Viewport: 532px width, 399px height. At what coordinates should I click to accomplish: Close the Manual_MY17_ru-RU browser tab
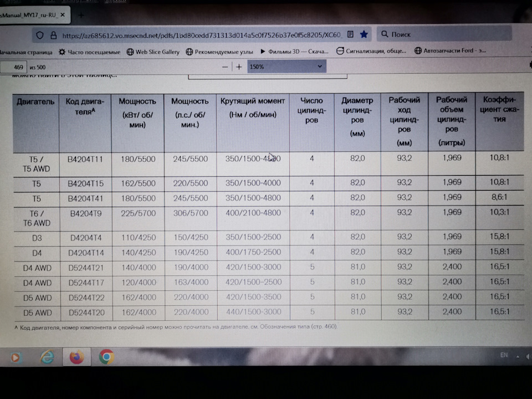63,15
